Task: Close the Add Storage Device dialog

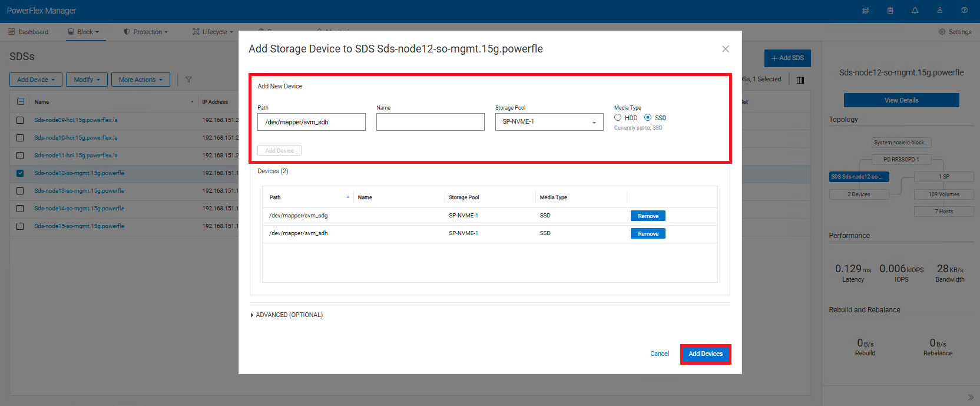Action: (x=726, y=49)
